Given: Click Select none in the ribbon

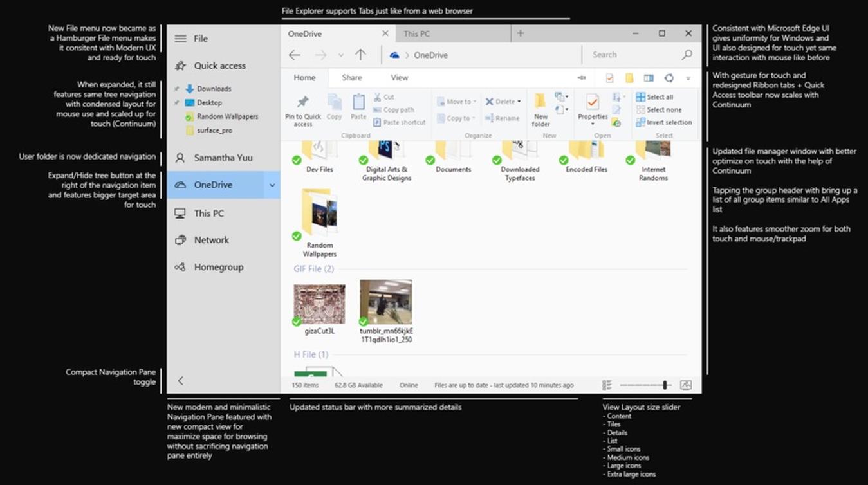Looking at the screenshot, I should pyautogui.click(x=659, y=110).
